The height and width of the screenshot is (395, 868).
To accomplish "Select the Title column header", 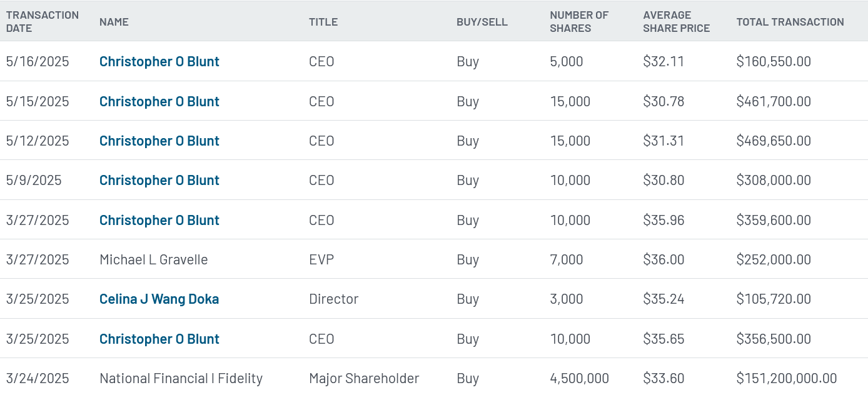I will [x=323, y=22].
